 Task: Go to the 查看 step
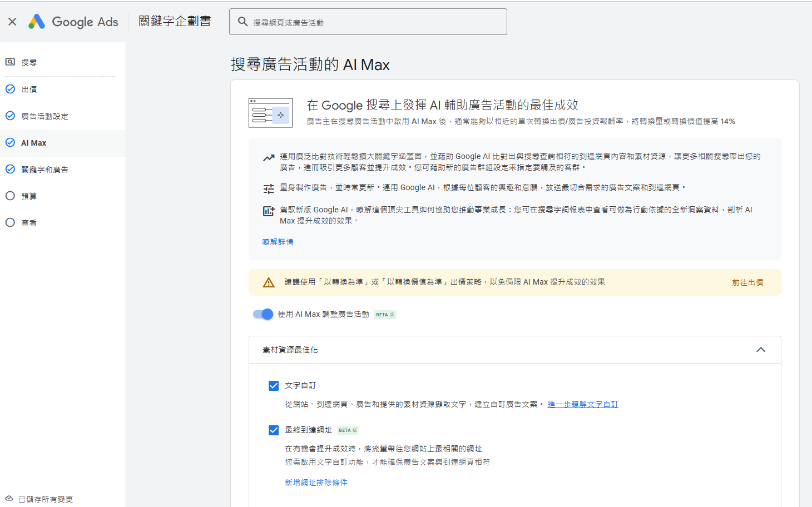[63, 222]
